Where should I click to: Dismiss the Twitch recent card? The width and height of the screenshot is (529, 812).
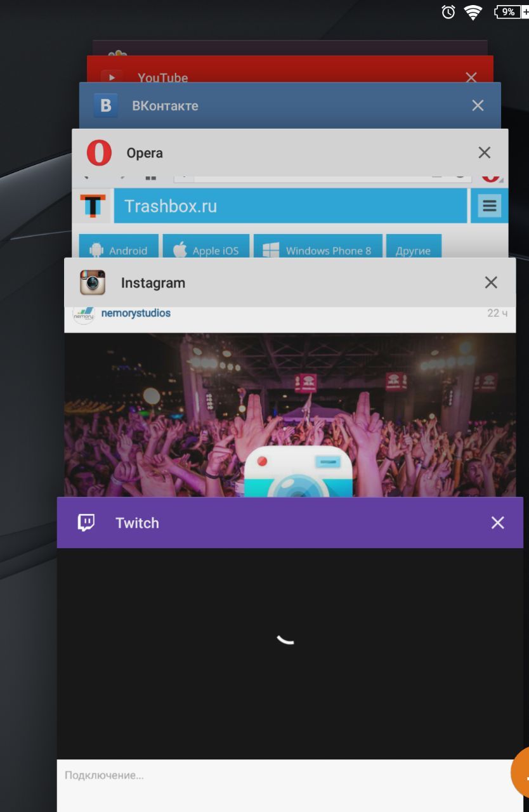497,522
